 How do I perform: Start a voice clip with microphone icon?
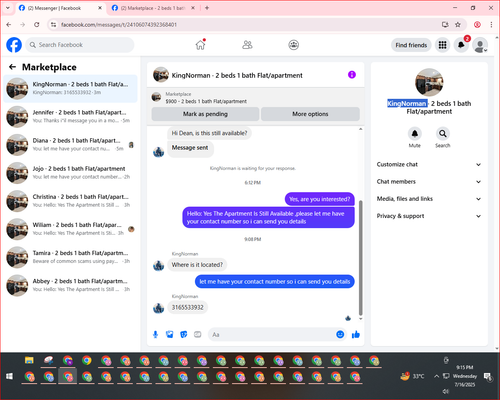155,334
